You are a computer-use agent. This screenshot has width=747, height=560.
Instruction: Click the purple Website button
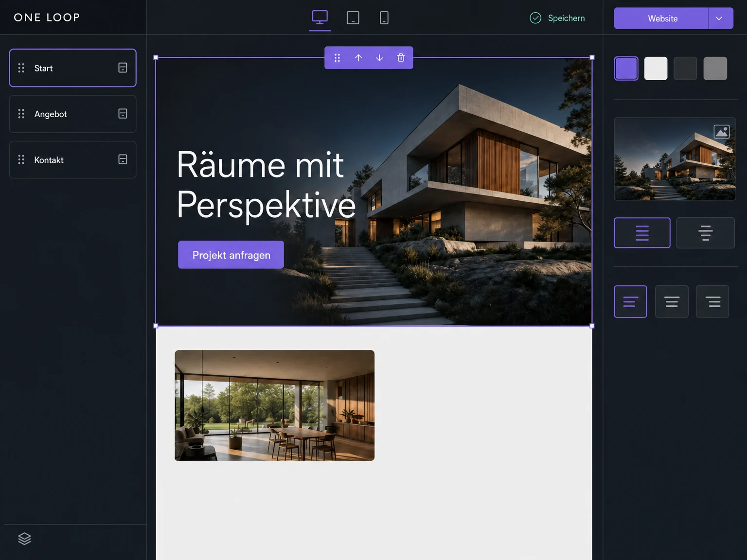click(x=661, y=18)
